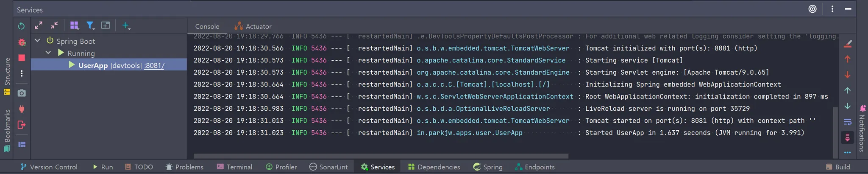Open the Services filter icon

90,26
